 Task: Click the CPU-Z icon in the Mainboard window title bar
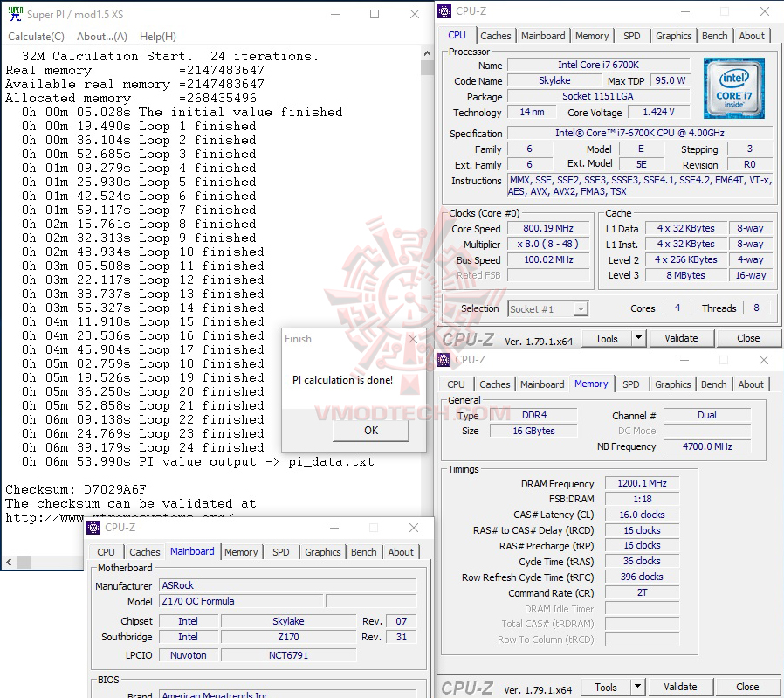[93, 528]
